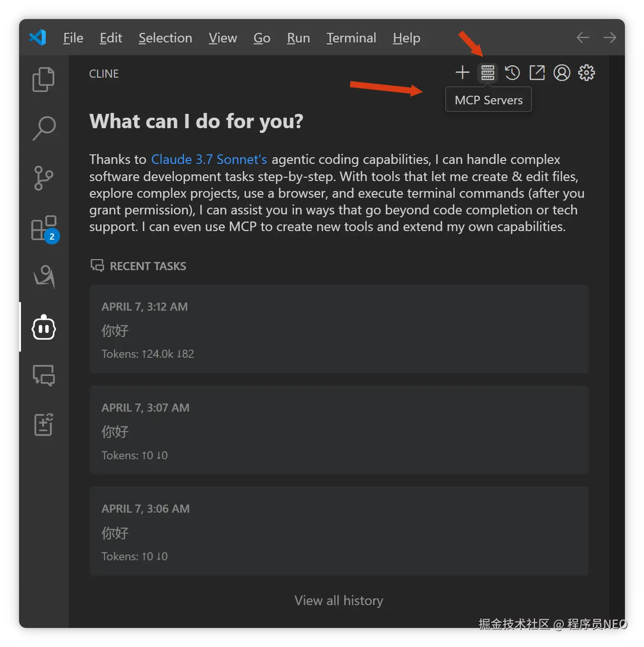
Task: Open the File menu
Action: [73, 38]
